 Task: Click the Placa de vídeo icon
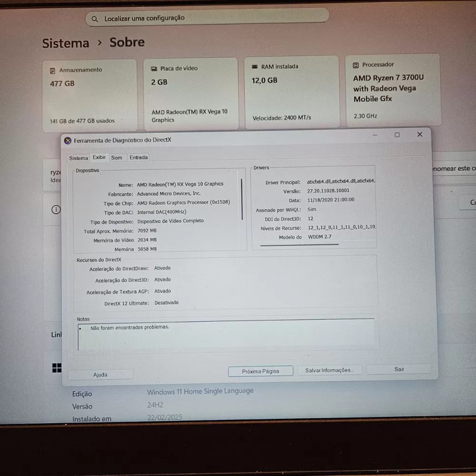[x=154, y=69]
